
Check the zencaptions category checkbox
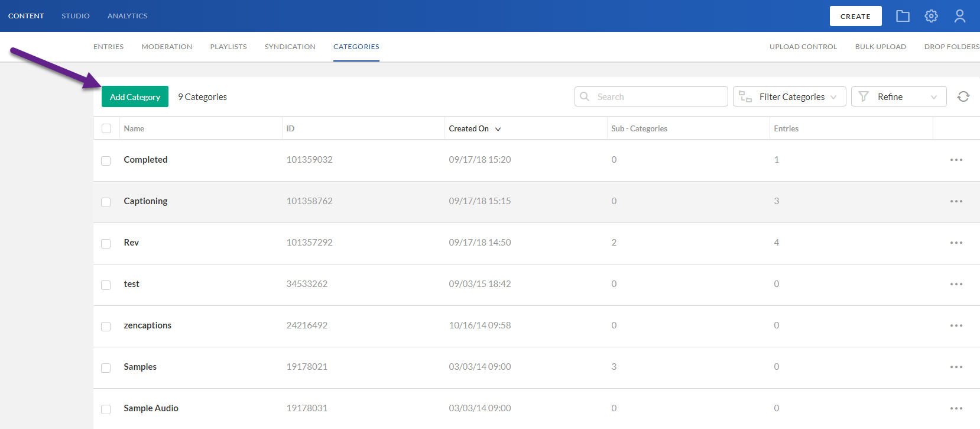(x=106, y=327)
